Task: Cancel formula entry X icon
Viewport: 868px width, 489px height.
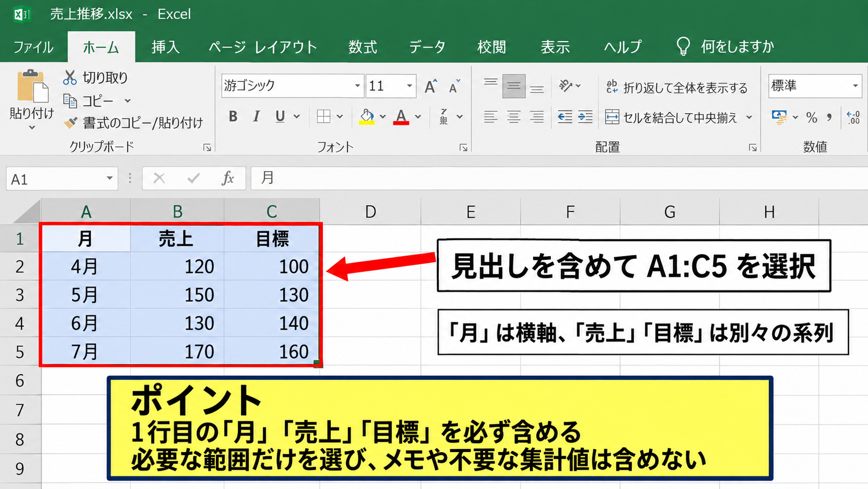Action: coord(159,178)
